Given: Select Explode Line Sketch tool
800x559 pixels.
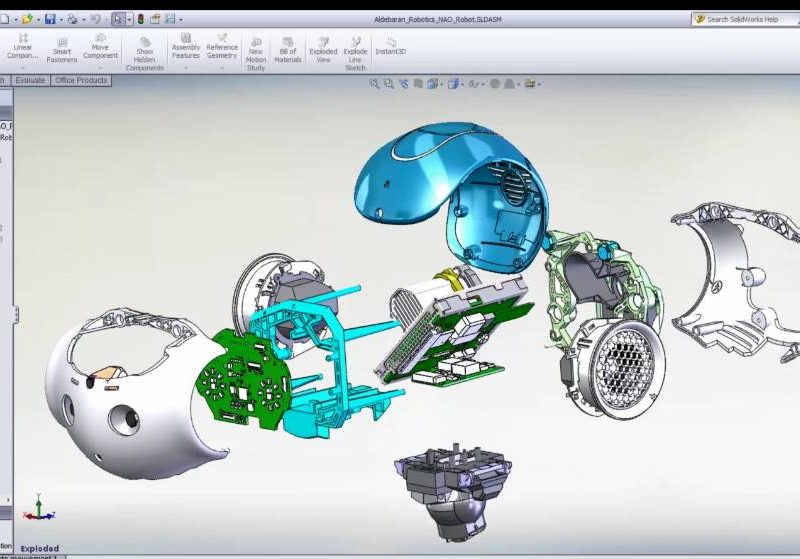Looking at the screenshot, I should click(356, 54).
